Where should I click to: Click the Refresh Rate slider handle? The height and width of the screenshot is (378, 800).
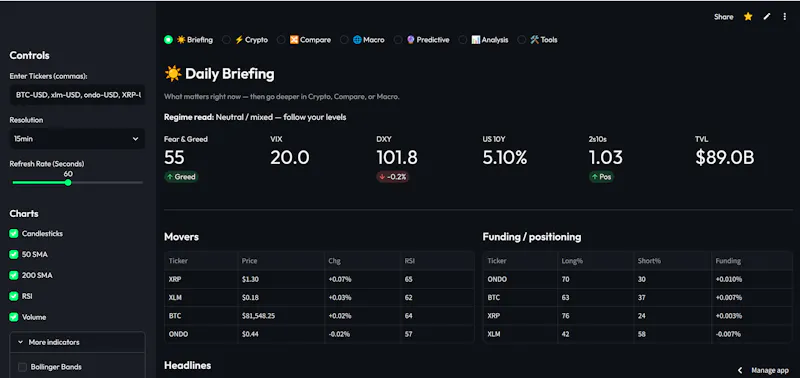point(68,182)
